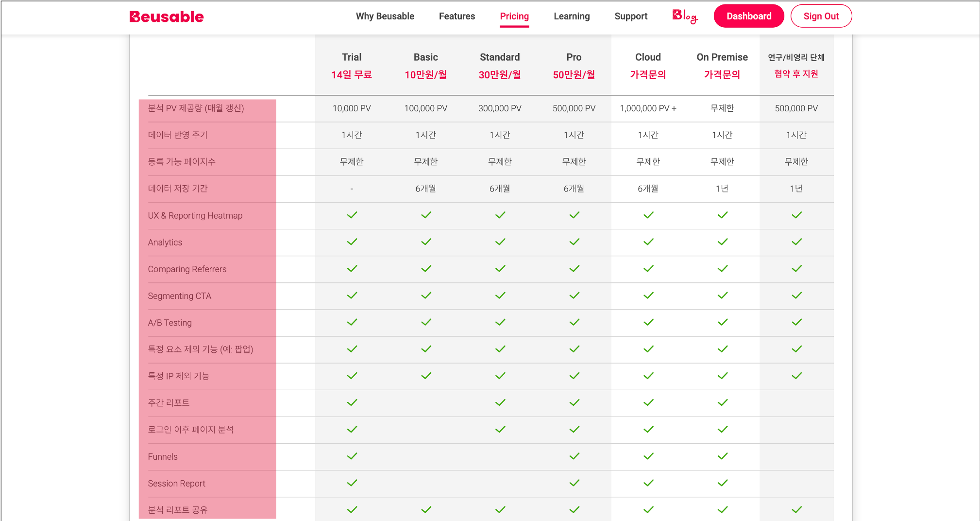The width and height of the screenshot is (980, 521).
Task: Click the Session Report row label
Action: click(x=177, y=483)
